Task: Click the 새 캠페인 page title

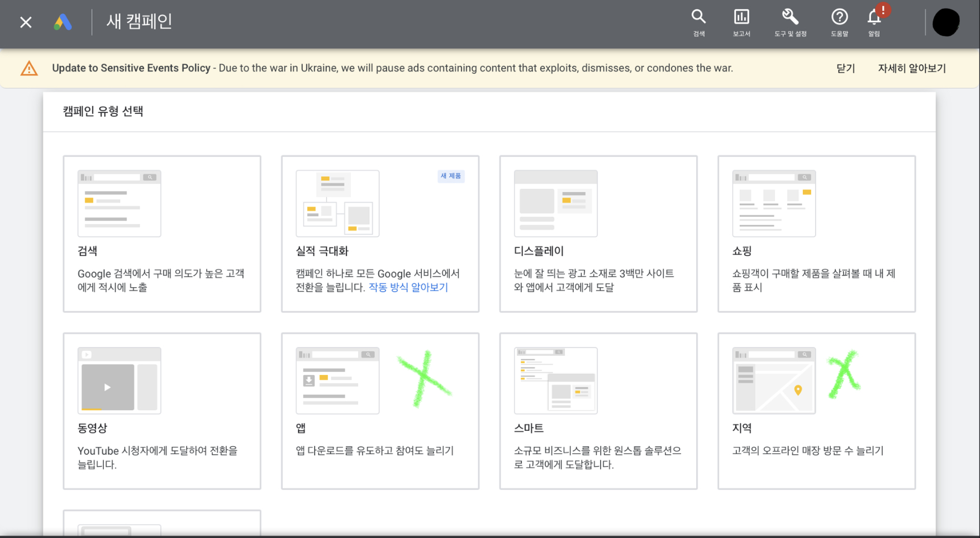Action: point(139,22)
